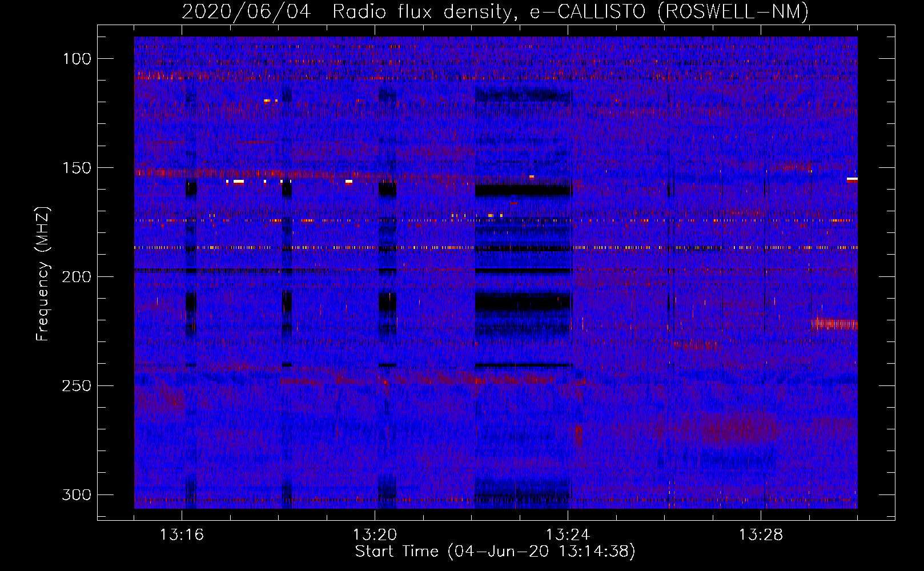924x571 pixels.
Task: Click the plot title '2020/06/04 Radio flux density'
Action: 349,11
